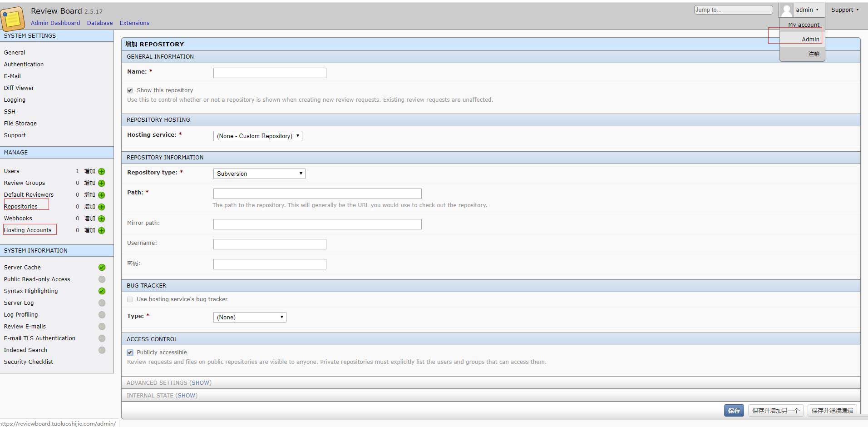This screenshot has height=427, width=868.
Task: Click the Indexed Search gray status indicator
Action: (x=102, y=350)
